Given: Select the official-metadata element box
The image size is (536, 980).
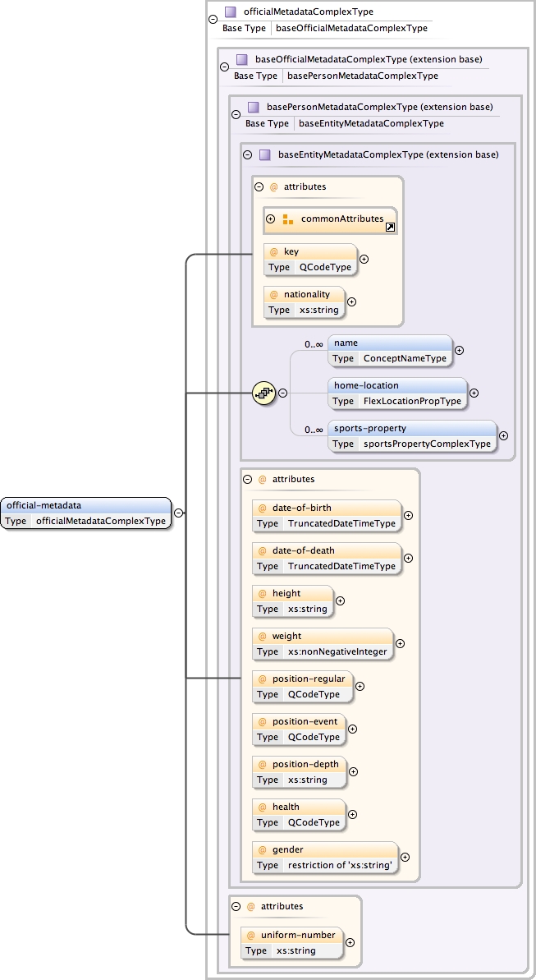Looking at the screenshot, I should [86, 513].
